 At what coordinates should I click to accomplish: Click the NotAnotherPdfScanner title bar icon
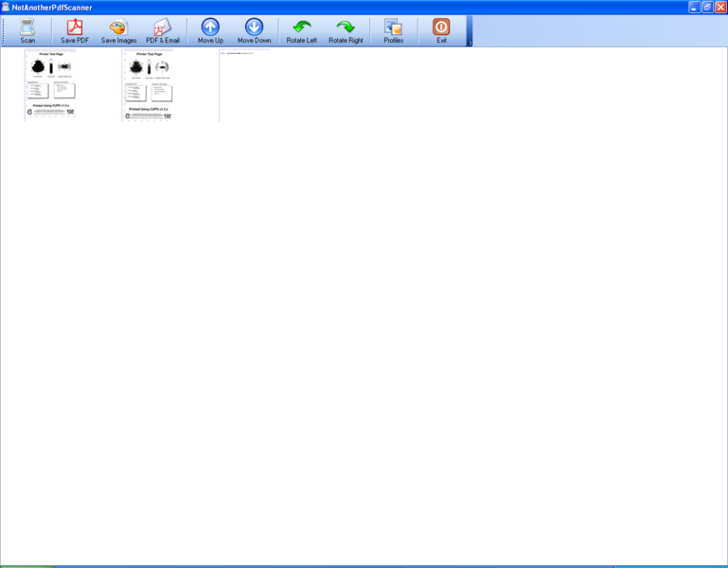(x=6, y=7)
